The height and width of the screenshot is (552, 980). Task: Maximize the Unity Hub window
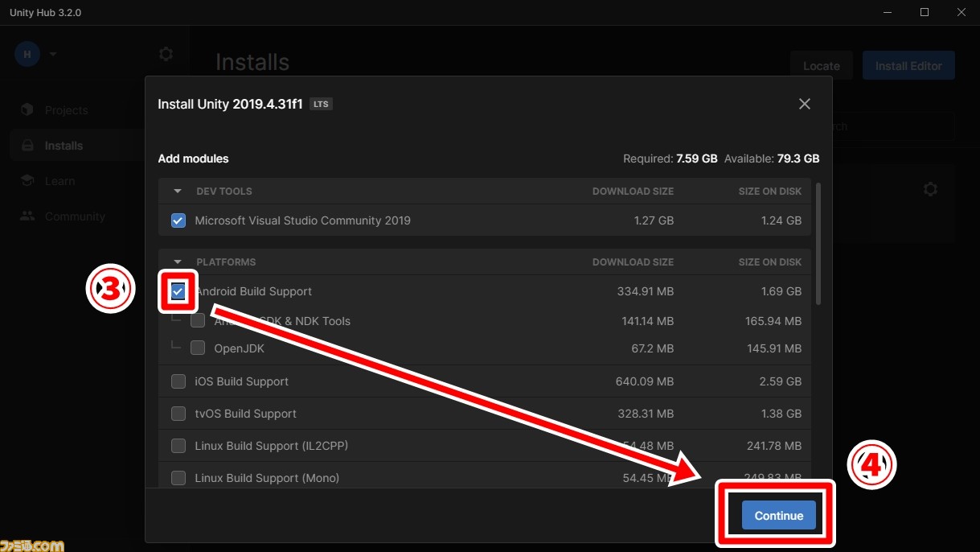(925, 13)
